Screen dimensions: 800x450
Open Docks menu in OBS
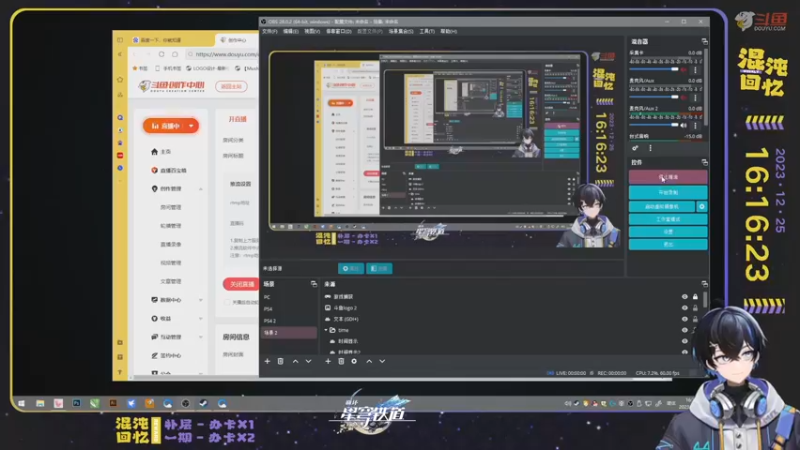[x=339, y=32]
